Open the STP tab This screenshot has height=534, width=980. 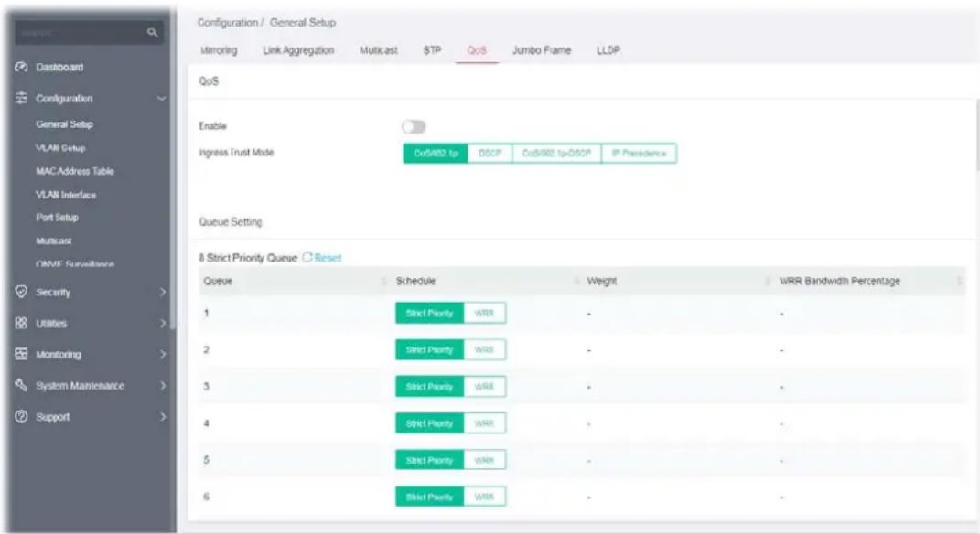[432, 50]
